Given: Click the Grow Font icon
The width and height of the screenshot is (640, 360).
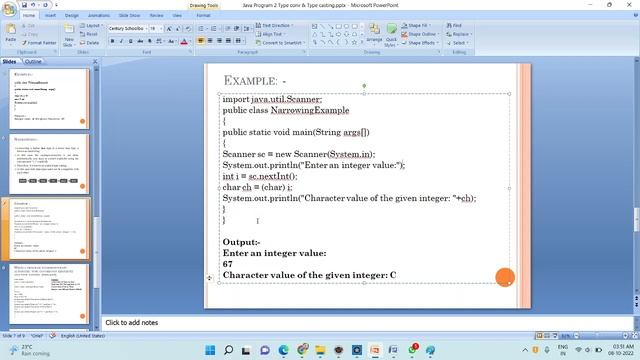Looking at the screenshot, I should coord(169,29).
